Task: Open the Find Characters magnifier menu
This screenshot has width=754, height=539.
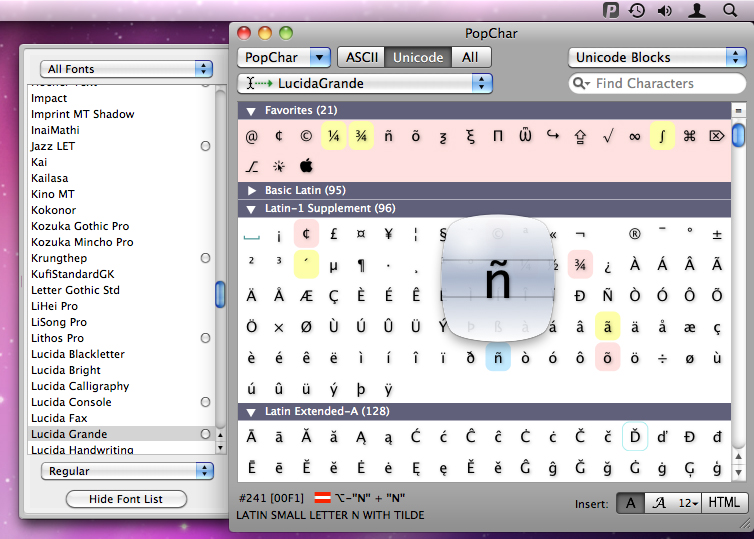Action: click(581, 84)
